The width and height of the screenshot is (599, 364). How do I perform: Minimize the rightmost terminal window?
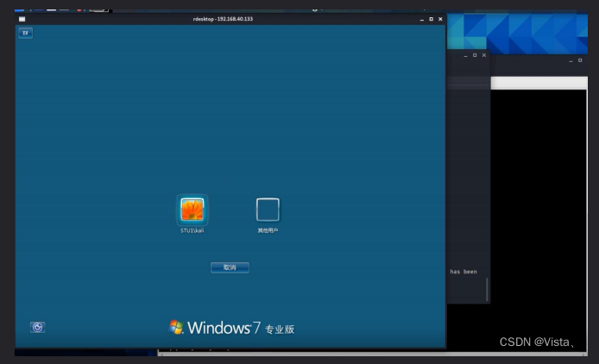click(571, 60)
